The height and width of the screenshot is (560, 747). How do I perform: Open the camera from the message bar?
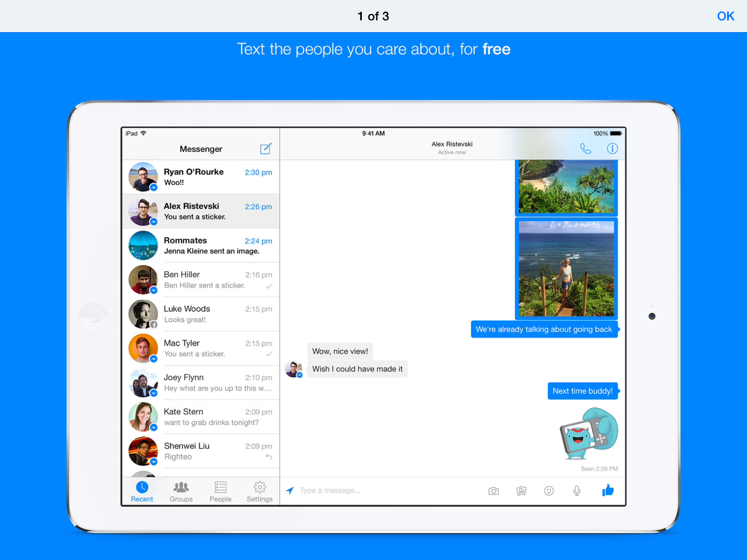point(493,491)
